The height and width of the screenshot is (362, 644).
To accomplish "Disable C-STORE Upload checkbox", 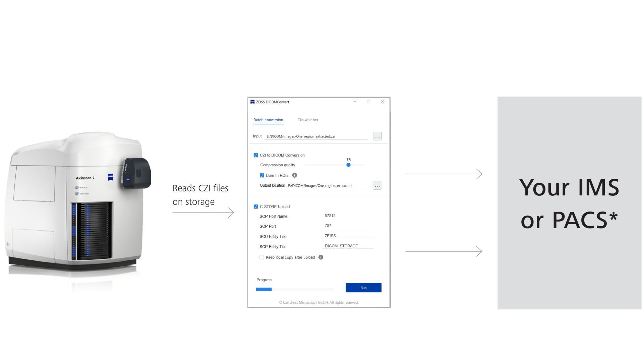I will (x=256, y=206).
